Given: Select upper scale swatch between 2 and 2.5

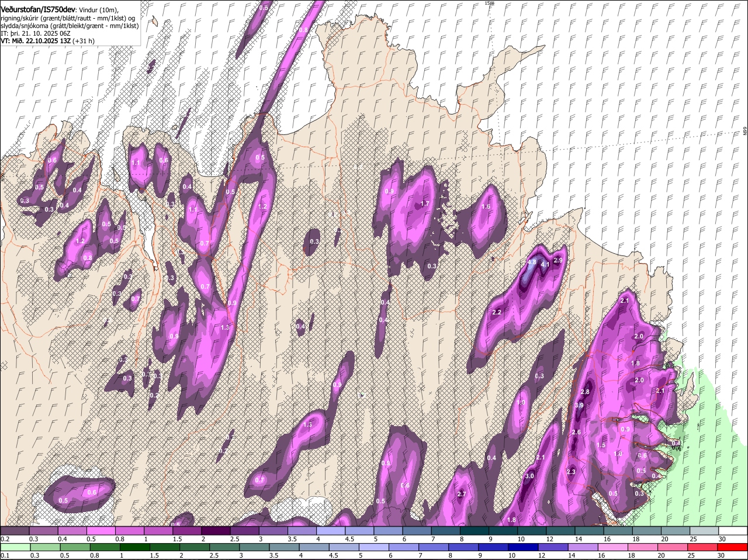Looking at the screenshot, I should (x=216, y=530).
